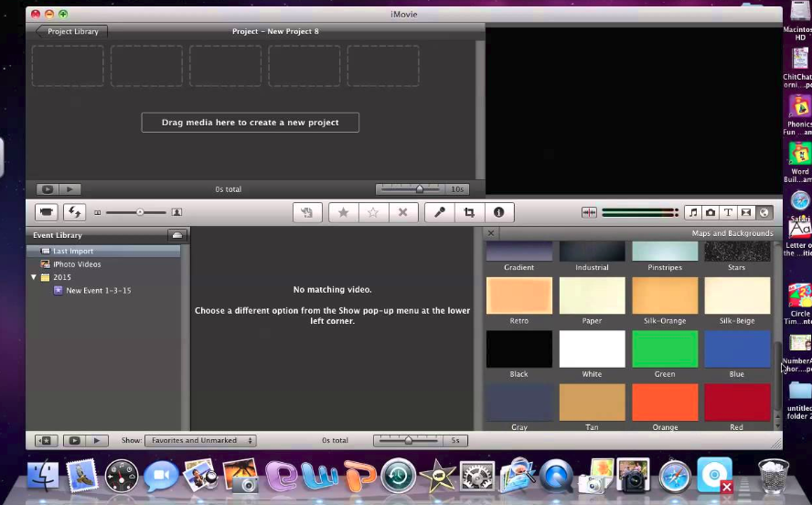Open iChat from the Dock
Screen dimensions: 812x505
[x=161, y=476]
